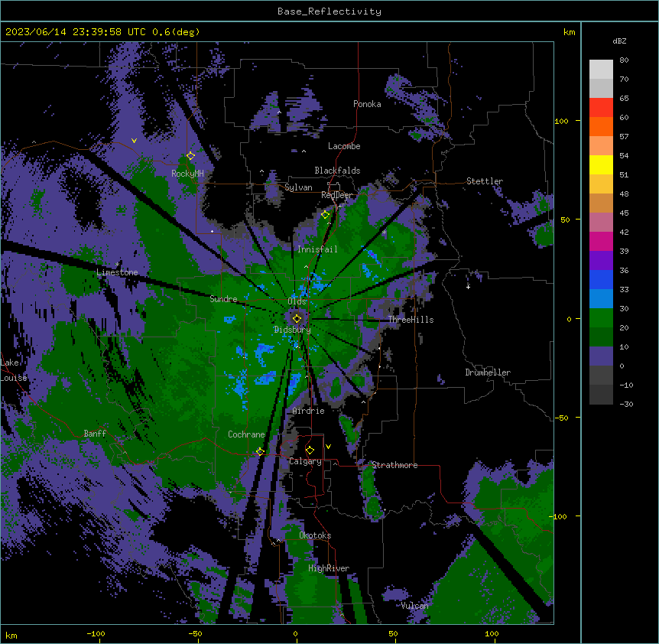Image resolution: width=659 pixels, height=644 pixels.
Task: Select the 33 dBZ blue color swatch
Action: 601,279
